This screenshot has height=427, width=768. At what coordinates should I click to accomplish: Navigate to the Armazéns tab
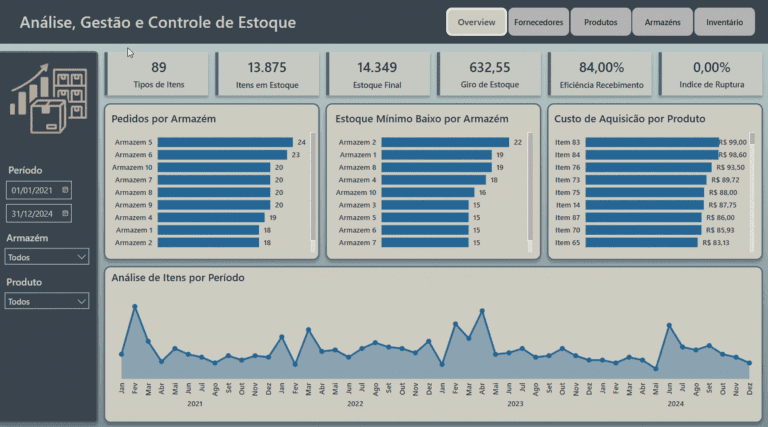pos(662,21)
